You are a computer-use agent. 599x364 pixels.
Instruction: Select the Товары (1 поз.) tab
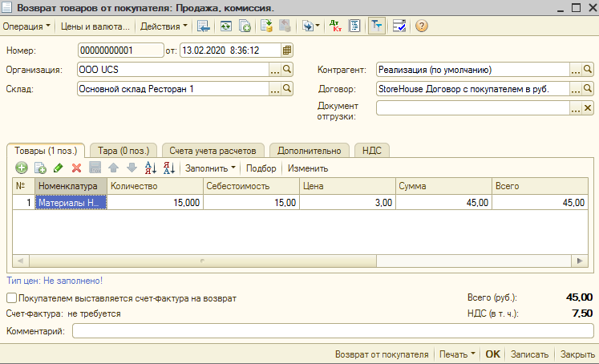pos(46,151)
